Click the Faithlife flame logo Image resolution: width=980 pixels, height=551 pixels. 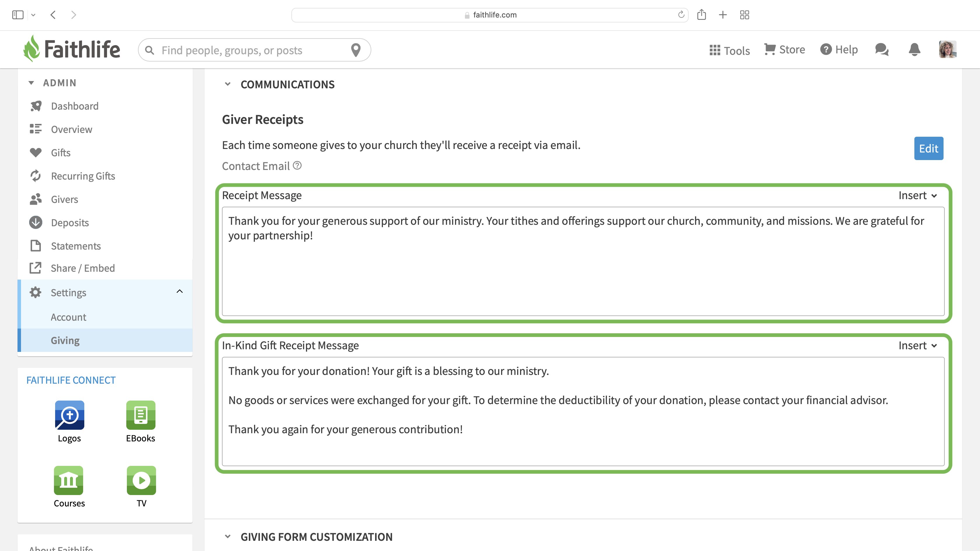tap(32, 48)
